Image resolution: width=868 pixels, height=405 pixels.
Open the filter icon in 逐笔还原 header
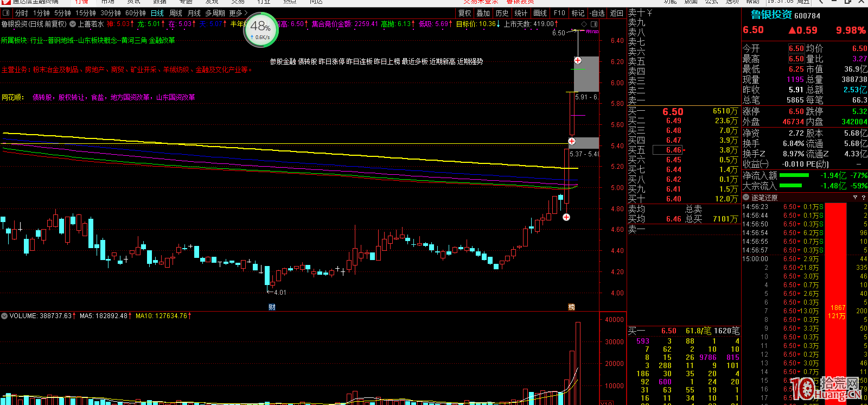click(855, 198)
